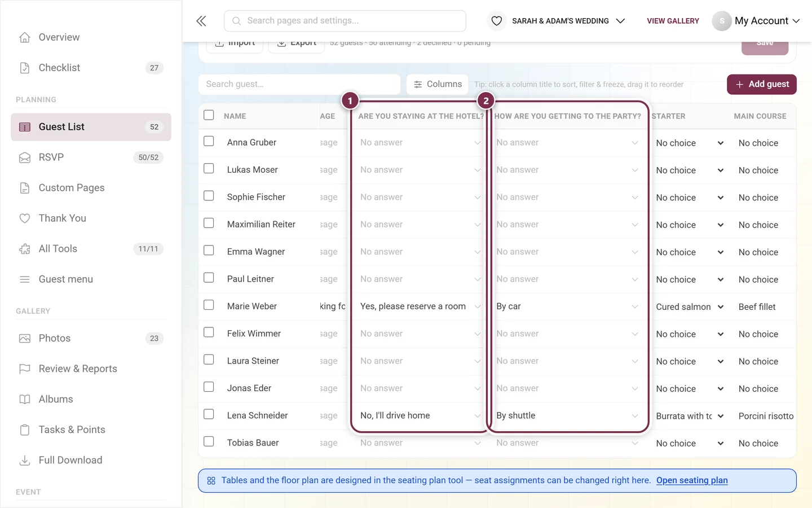Click the Review & Reports flag icon

coord(25,369)
